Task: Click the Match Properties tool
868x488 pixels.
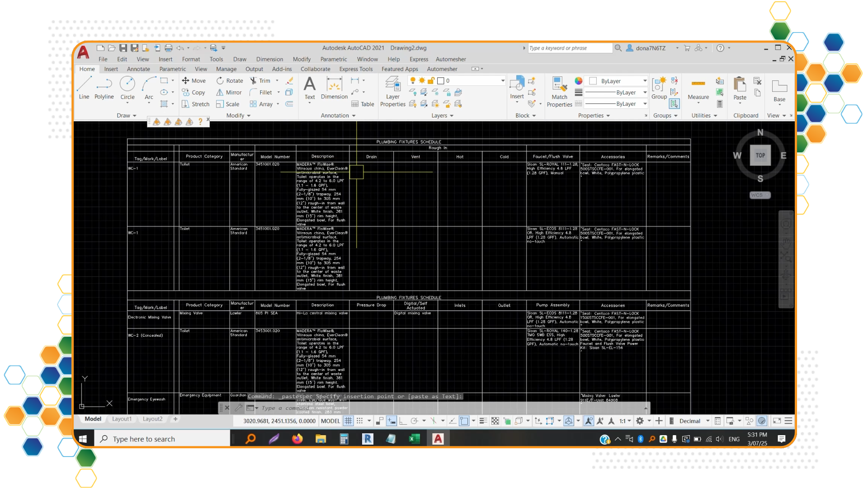Action: point(559,92)
